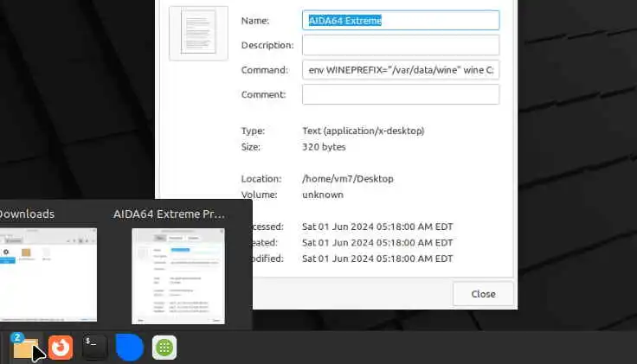
Task: Click the Modified date value
Action: point(377,259)
